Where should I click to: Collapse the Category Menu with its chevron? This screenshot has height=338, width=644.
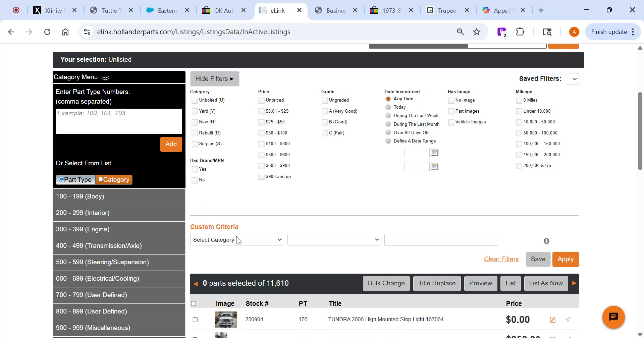(x=105, y=78)
